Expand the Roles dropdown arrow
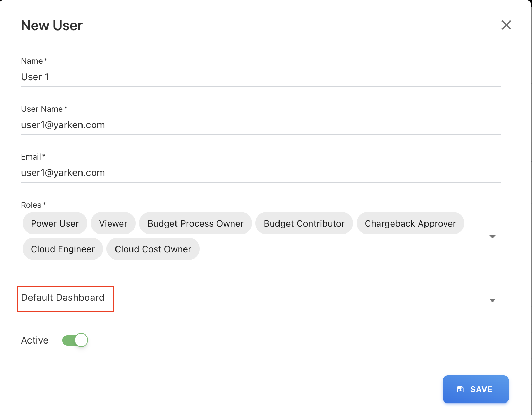Image resolution: width=532 pixels, height=415 pixels. click(x=492, y=237)
